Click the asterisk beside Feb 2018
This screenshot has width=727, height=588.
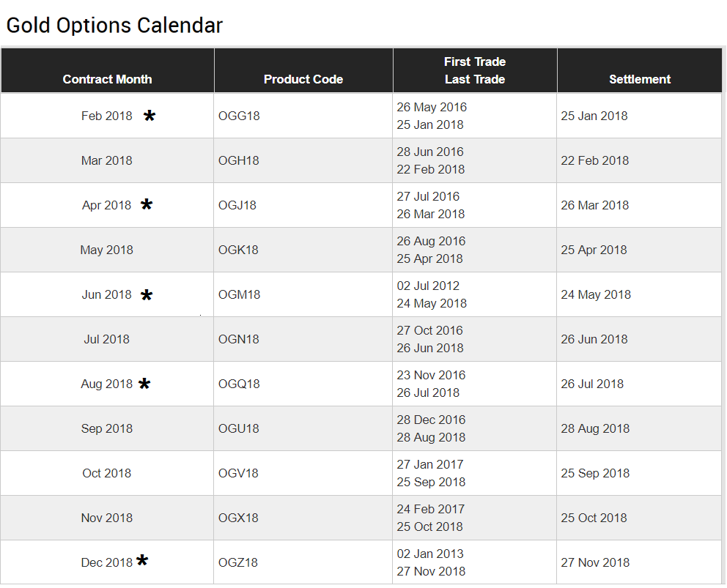tap(150, 116)
